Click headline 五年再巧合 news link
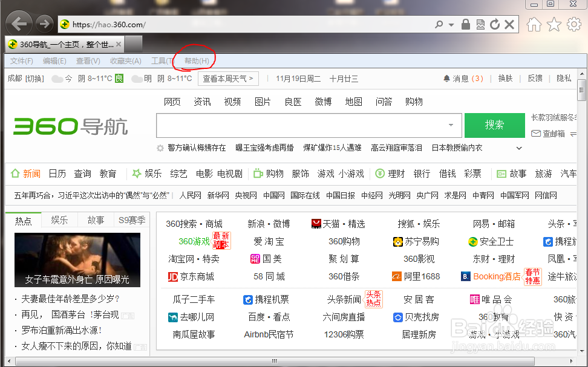Image resolution: width=588 pixels, height=367 pixels. click(x=92, y=195)
